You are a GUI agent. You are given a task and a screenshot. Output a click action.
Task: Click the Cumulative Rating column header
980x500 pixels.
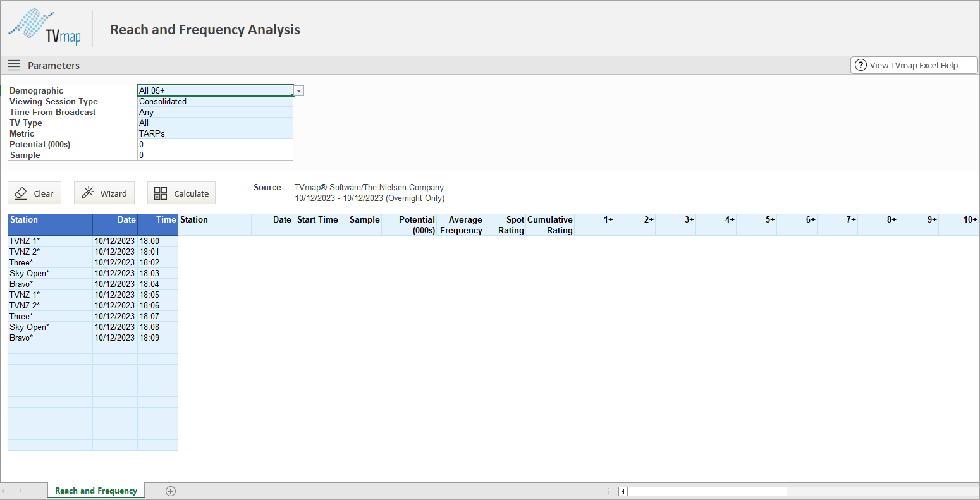[550, 225]
